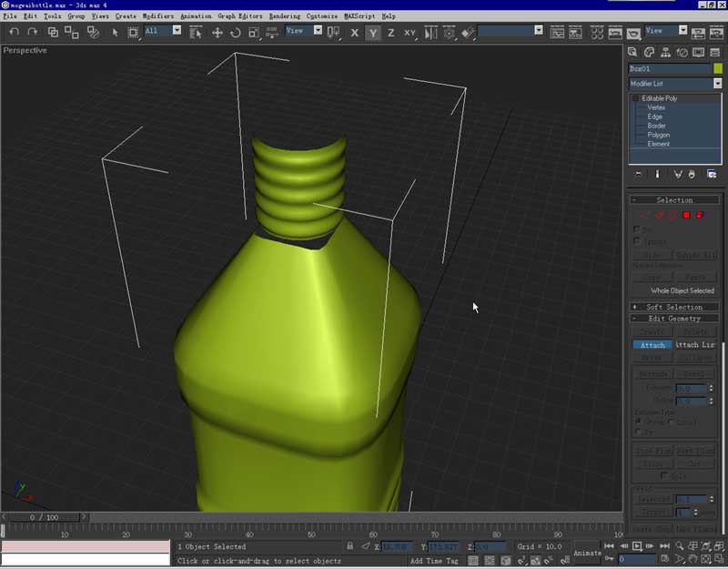Restrict transform to Y axis
Viewport: 728px width, 569px height.
tap(373, 33)
